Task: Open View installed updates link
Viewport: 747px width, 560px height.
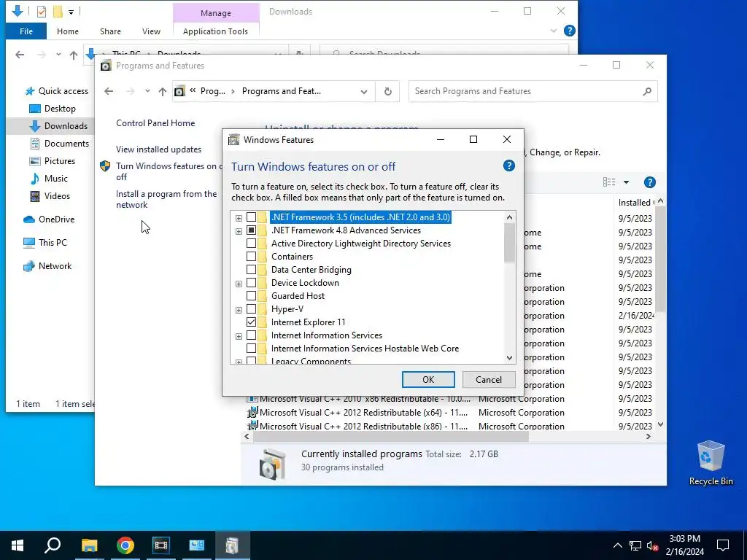Action: pos(158,149)
